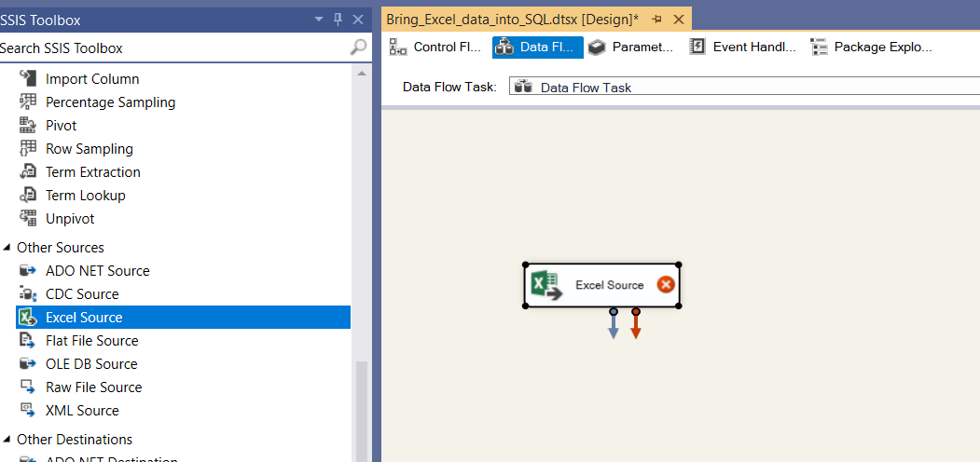Switch to the Control Flow tab
The image size is (980, 462).
(435, 48)
